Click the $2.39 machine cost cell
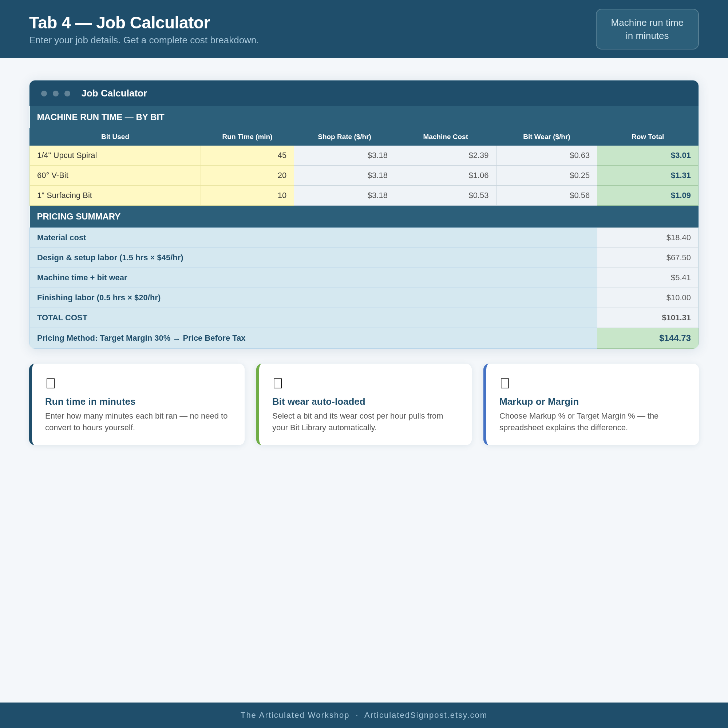 446,155
